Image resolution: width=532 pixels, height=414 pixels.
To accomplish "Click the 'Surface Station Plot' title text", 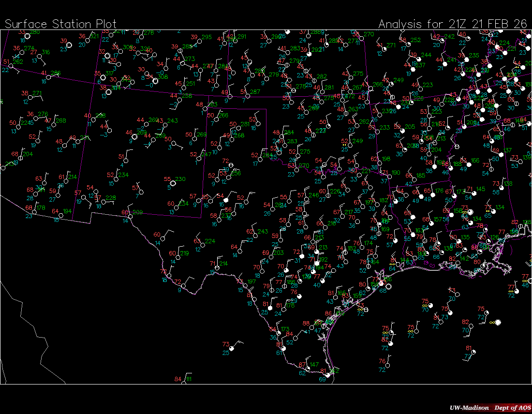I will click(60, 24).
